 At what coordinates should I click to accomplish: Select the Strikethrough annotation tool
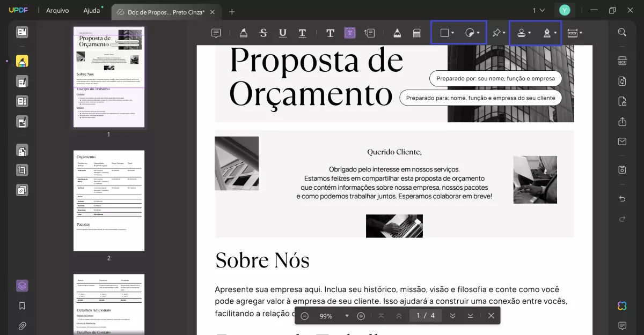[262, 33]
